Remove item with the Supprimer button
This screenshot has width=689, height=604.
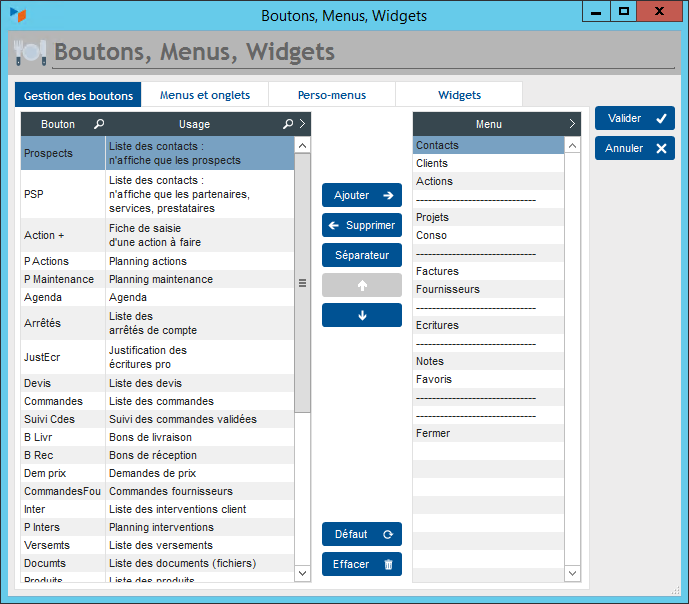[361, 225]
